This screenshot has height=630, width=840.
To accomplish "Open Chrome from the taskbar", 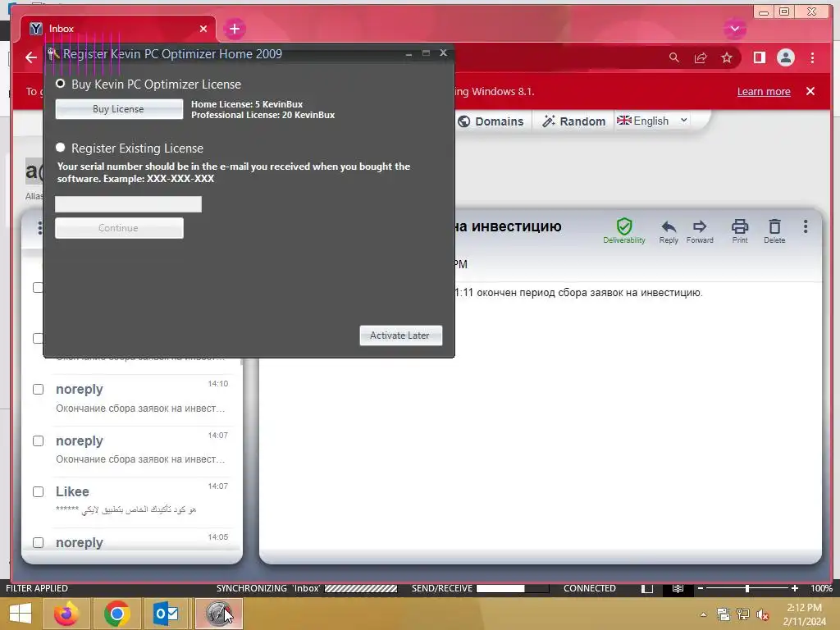I will pos(116,614).
